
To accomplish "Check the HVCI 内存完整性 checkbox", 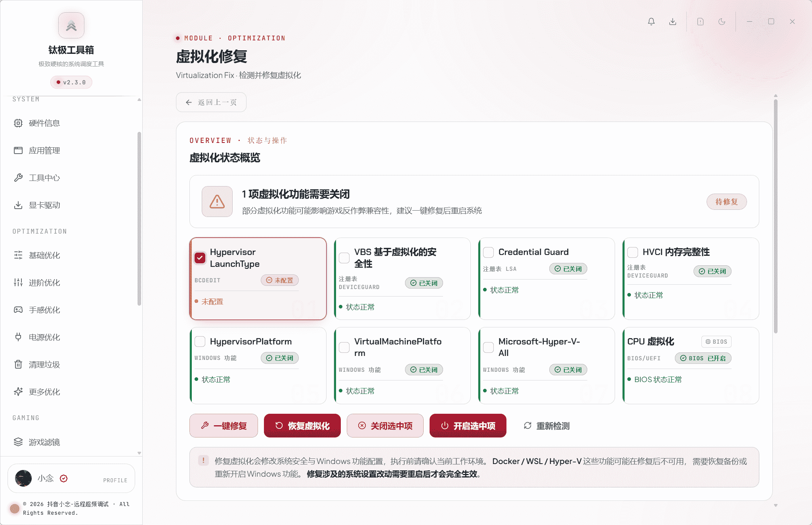I will click(633, 252).
